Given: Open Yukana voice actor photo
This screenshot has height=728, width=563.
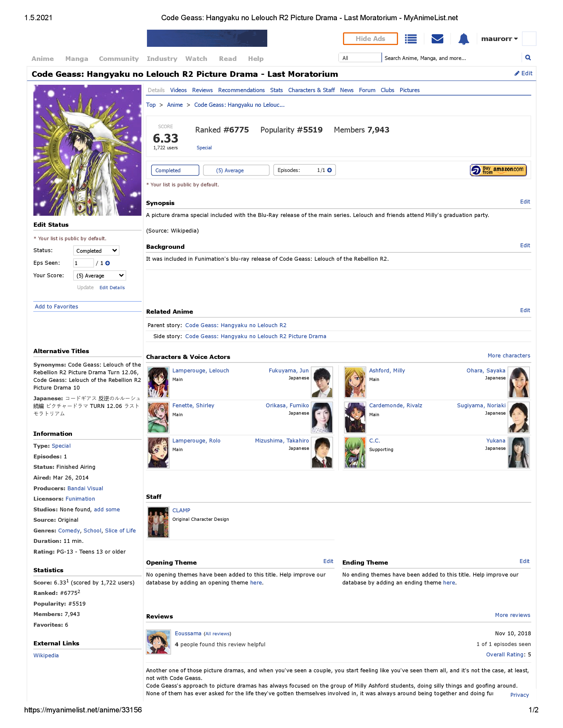Looking at the screenshot, I should (x=519, y=453).
